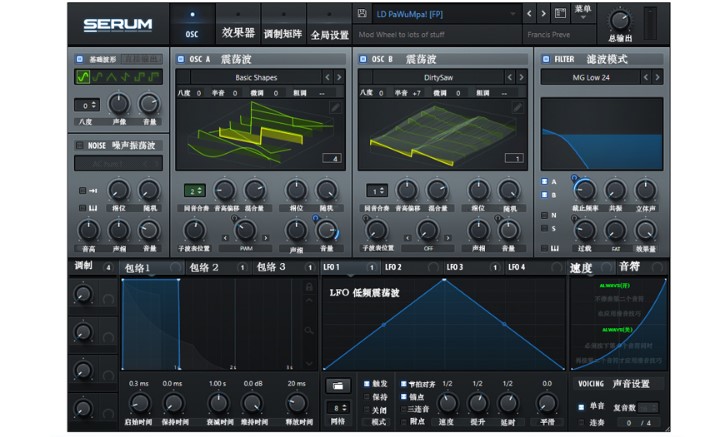The width and height of the screenshot is (708, 437).
Task: Enable the NOISE 噪声振荡波 oscillator
Action: coord(80,145)
